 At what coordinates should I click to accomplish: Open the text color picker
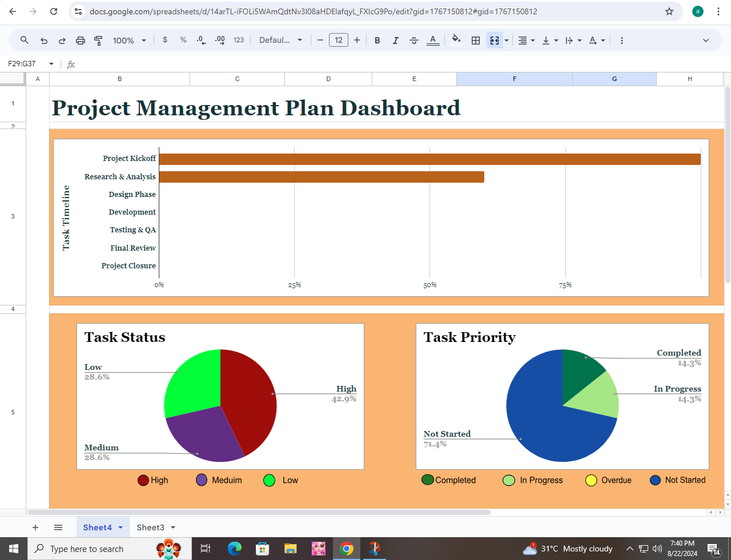tap(433, 41)
